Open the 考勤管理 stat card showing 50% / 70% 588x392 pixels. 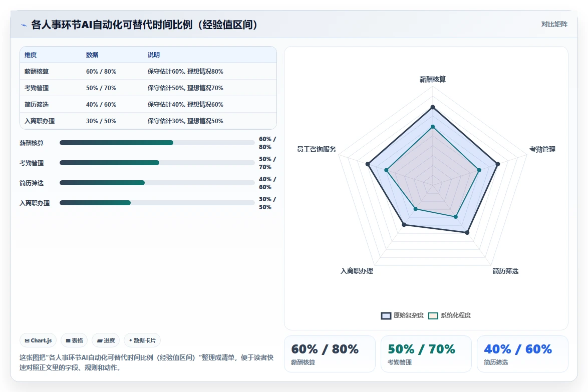[426, 354]
